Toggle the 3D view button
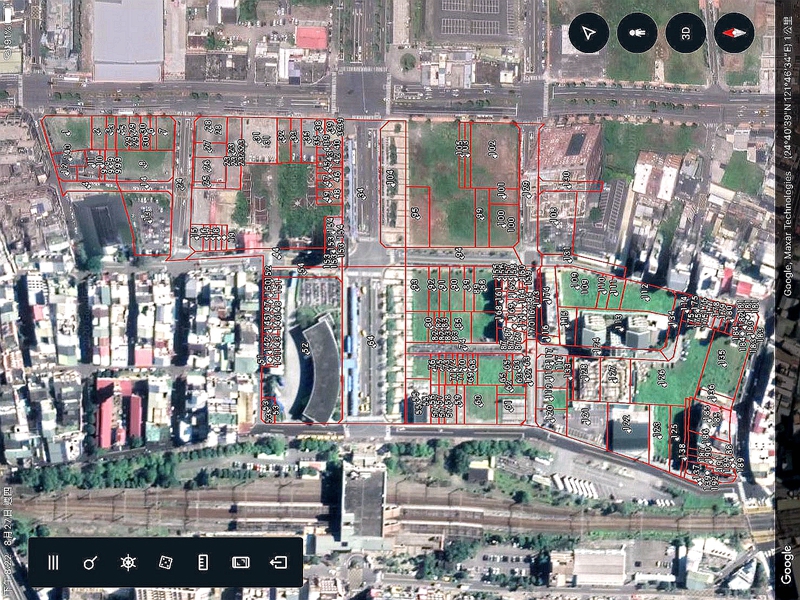 pyautogui.click(x=686, y=33)
